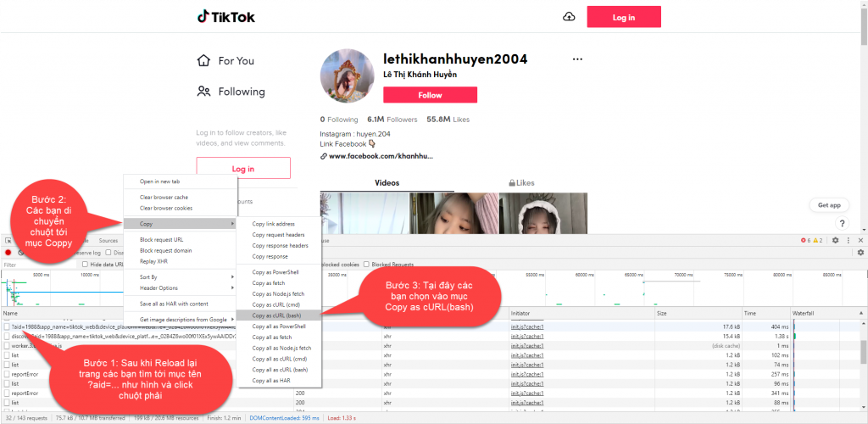Click the question mark help button
Screen dimensions: 868x424
point(842,223)
